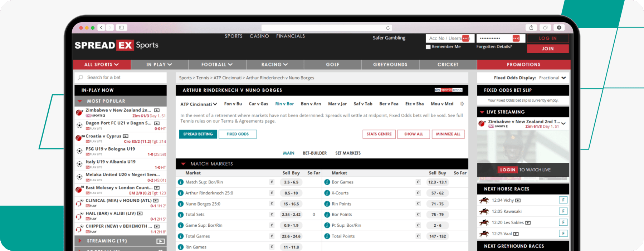Open Cricket in main navigation

click(448, 65)
